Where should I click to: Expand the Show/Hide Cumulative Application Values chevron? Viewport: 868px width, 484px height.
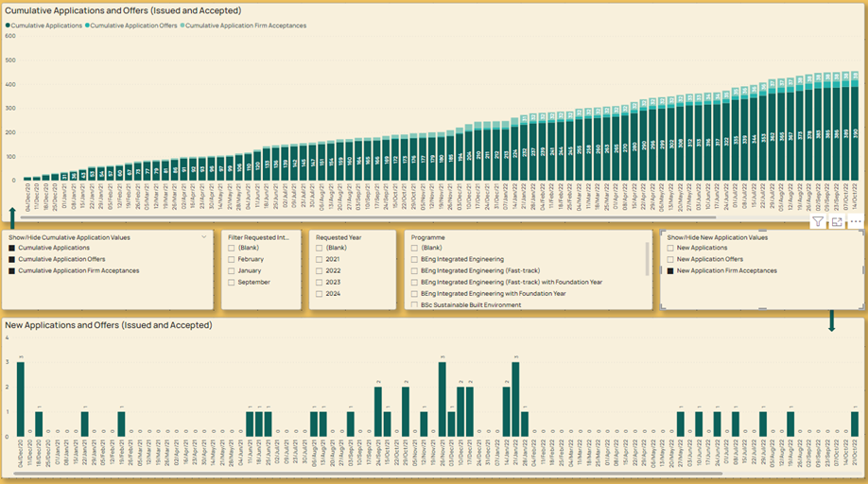pyautogui.click(x=203, y=237)
